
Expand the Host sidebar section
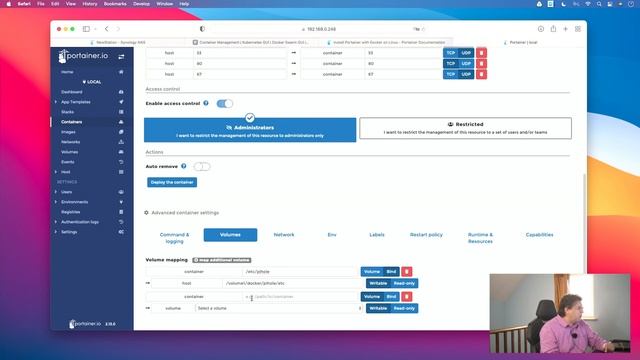tap(56, 172)
